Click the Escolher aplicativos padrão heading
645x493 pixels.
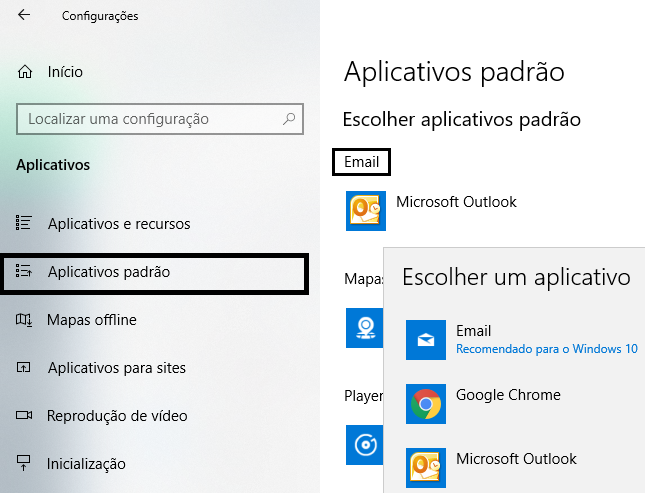[462, 120]
